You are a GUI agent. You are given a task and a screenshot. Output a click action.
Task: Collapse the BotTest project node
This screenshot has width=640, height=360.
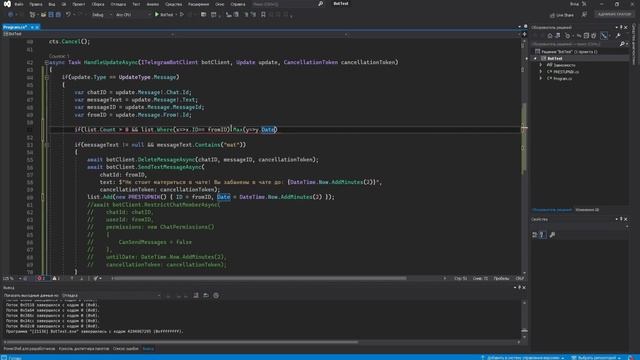pyautogui.click(x=536, y=58)
